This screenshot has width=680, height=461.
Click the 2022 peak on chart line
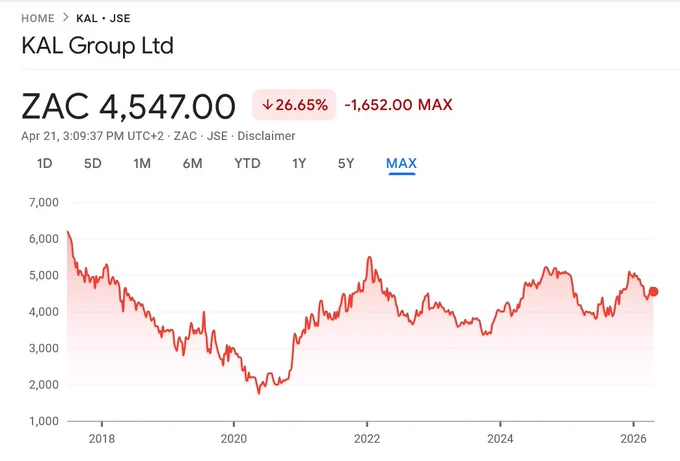pyautogui.click(x=369, y=258)
